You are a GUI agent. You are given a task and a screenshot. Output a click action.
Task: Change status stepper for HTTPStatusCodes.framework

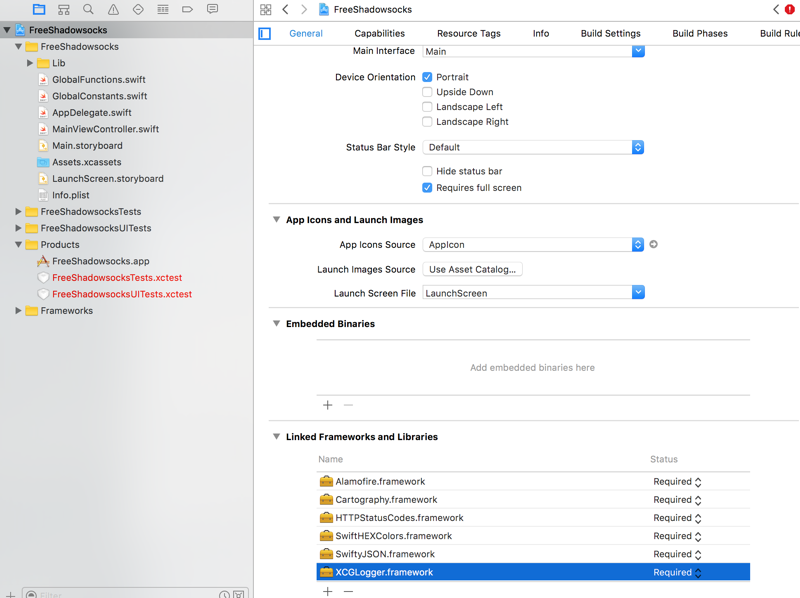(698, 518)
